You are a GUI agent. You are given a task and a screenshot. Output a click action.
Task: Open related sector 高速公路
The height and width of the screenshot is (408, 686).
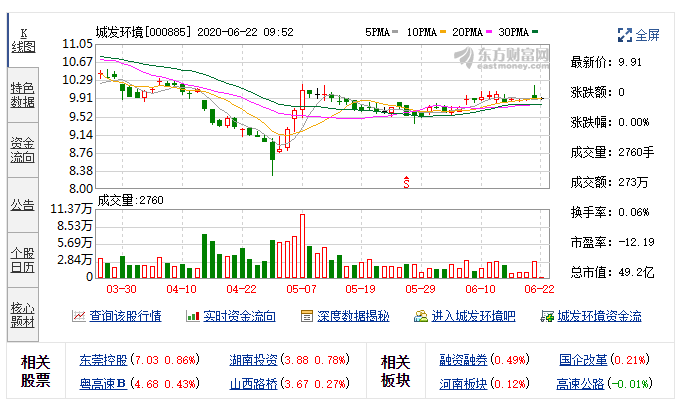coord(580,384)
